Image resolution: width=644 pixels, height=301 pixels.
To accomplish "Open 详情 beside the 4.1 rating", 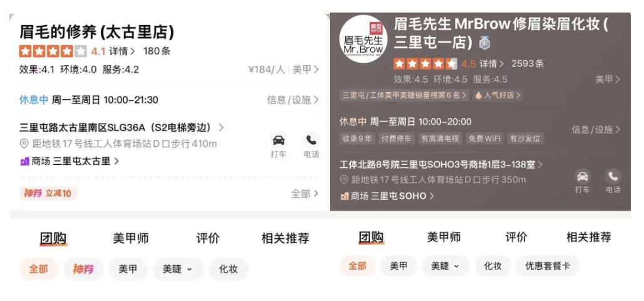I will tap(122, 51).
